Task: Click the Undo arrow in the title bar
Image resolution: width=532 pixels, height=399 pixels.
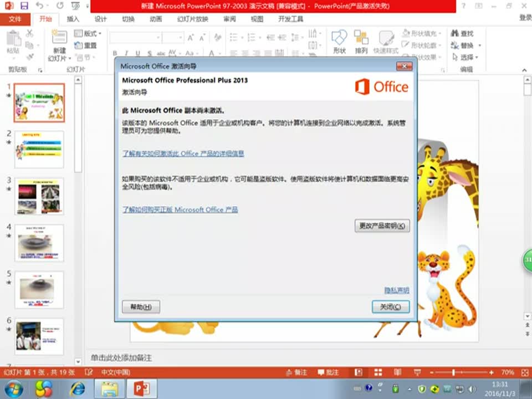Action: coord(40,6)
